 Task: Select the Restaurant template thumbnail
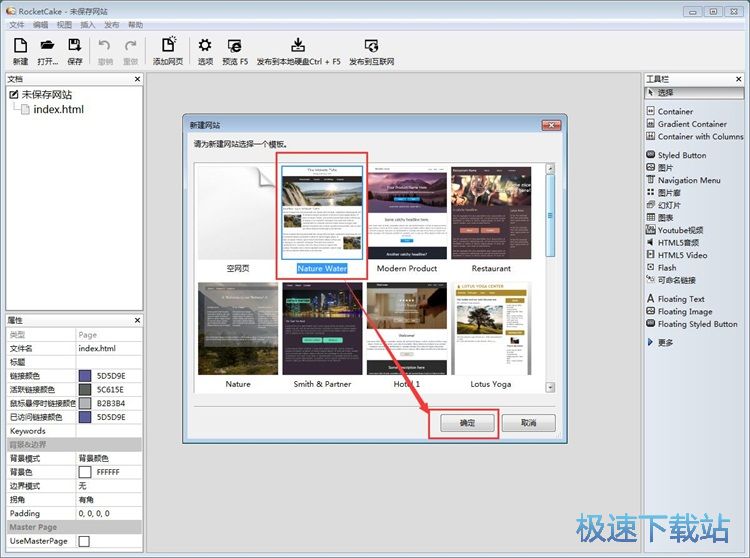coord(490,212)
